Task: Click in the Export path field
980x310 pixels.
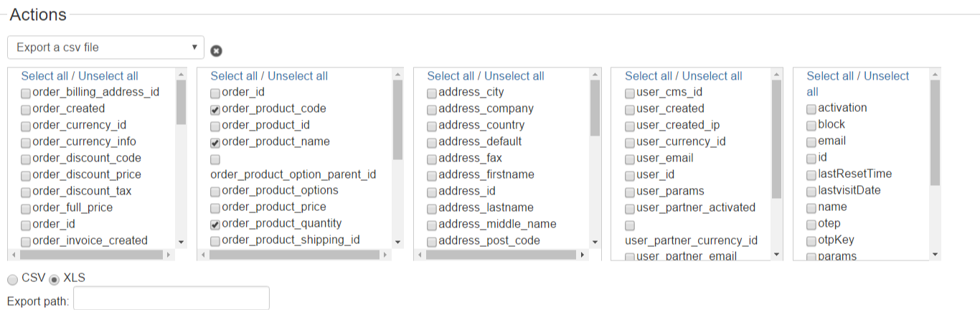Action: (x=171, y=299)
